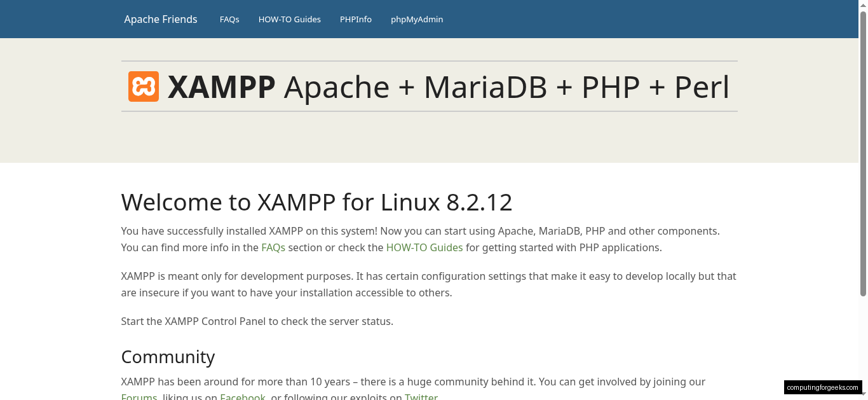Visit the Forums link in Community section
Image resolution: width=868 pixels, height=400 pixels.
pyautogui.click(x=139, y=396)
